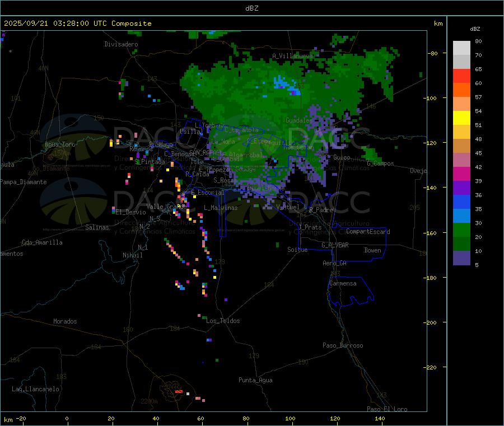The height and width of the screenshot is (426, 504).
Task: Select the white 80 dBZ color swatch
Action: (x=461, y=48)
